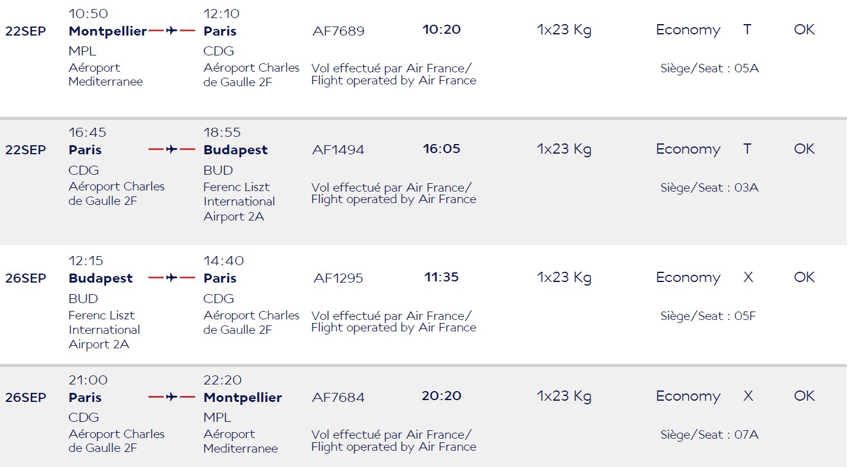Click the Economy class label for AF1295
The height and width of the screenshot is (467, 868).
688,278
